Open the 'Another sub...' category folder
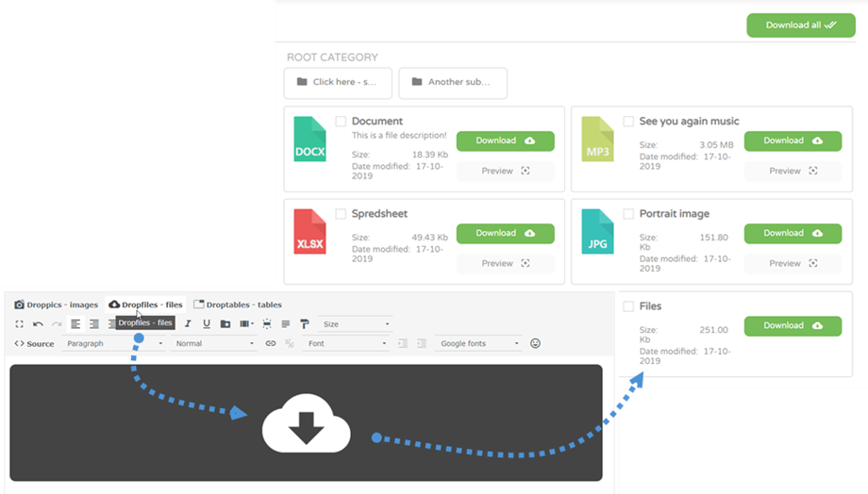This screenshot has width=868, height=494. coord(453,83)
